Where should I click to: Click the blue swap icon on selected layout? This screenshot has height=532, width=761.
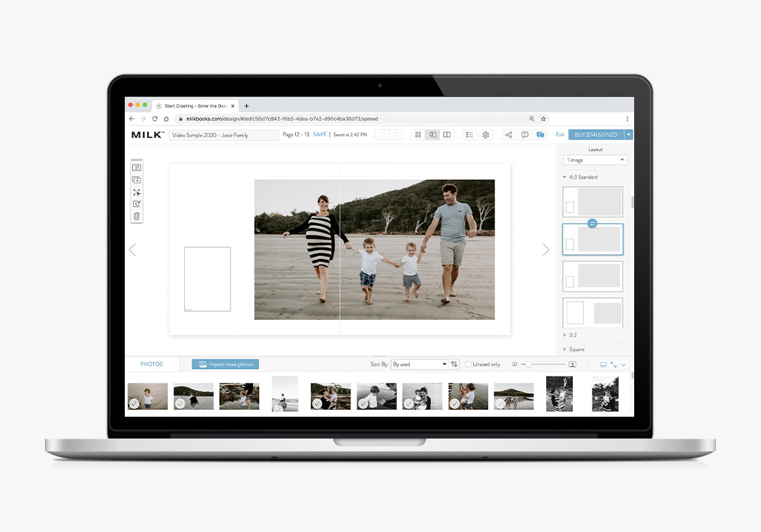tap(592, 223)
